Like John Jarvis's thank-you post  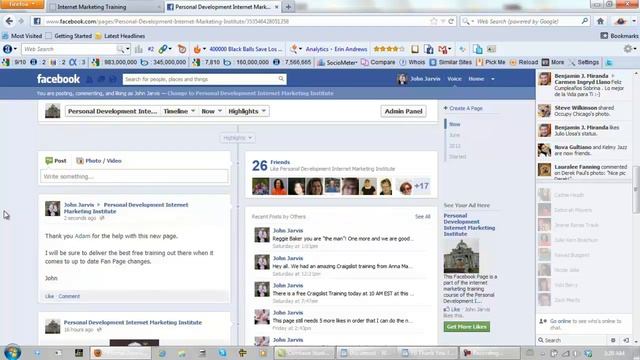tap(49, 296)
